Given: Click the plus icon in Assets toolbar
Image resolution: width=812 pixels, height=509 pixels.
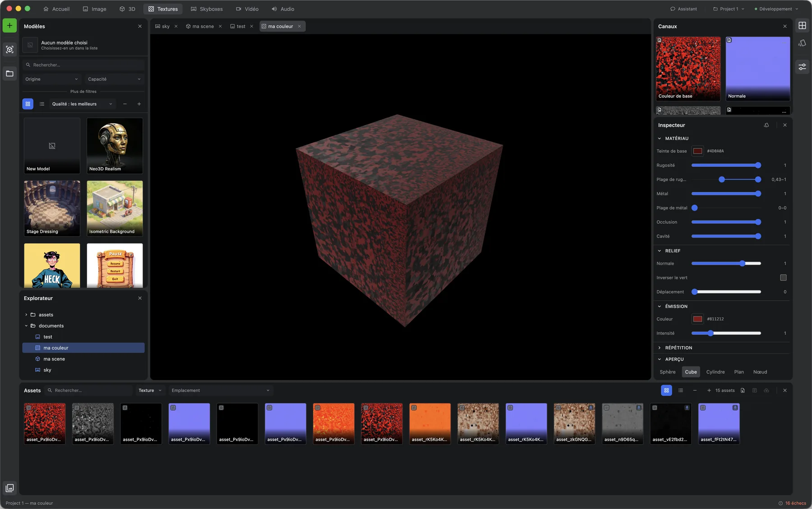Looking at the screenshot, I should pos(709,390).
